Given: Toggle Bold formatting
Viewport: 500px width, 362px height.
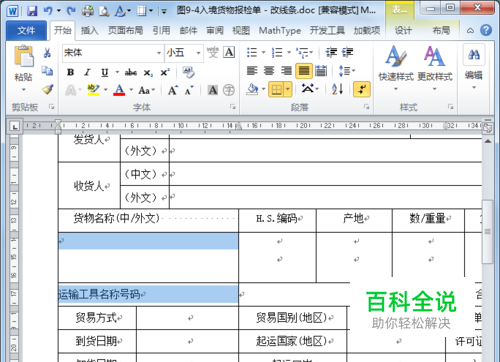Looking at the screenshot, I should point(71,72).
